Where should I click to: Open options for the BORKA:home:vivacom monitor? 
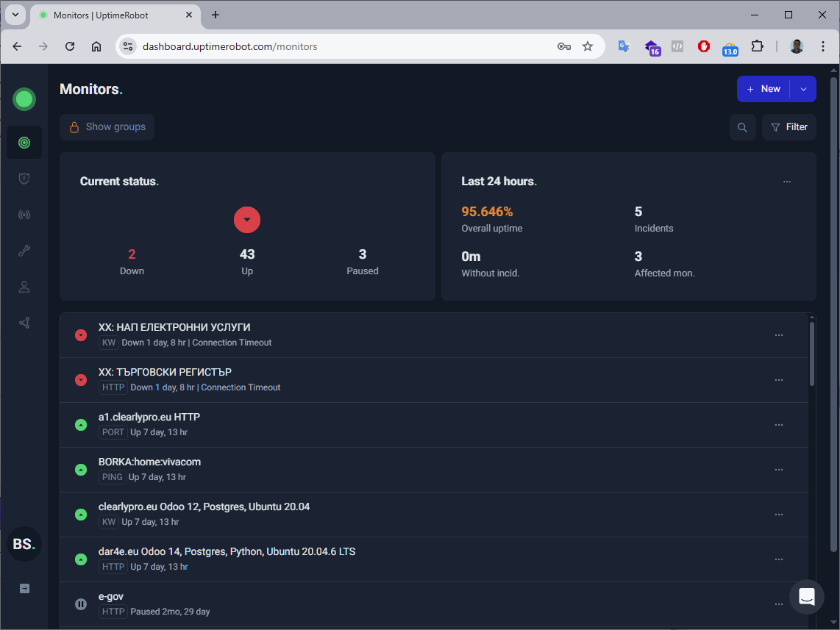coord(778,469)
